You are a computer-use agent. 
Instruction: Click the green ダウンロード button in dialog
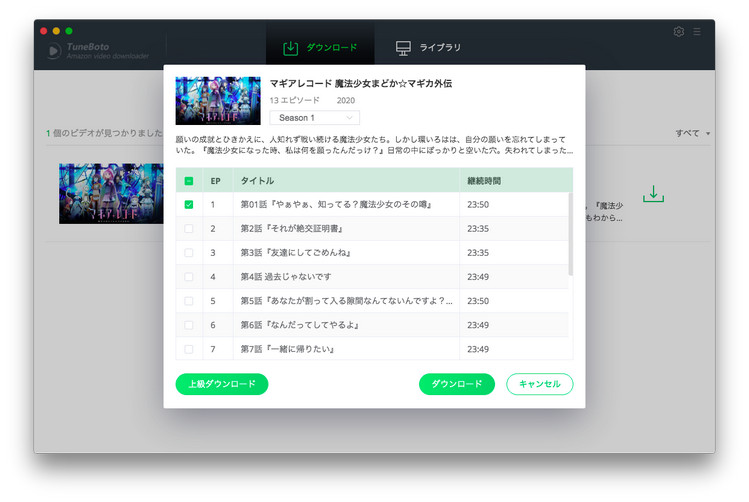coord(457,384)
